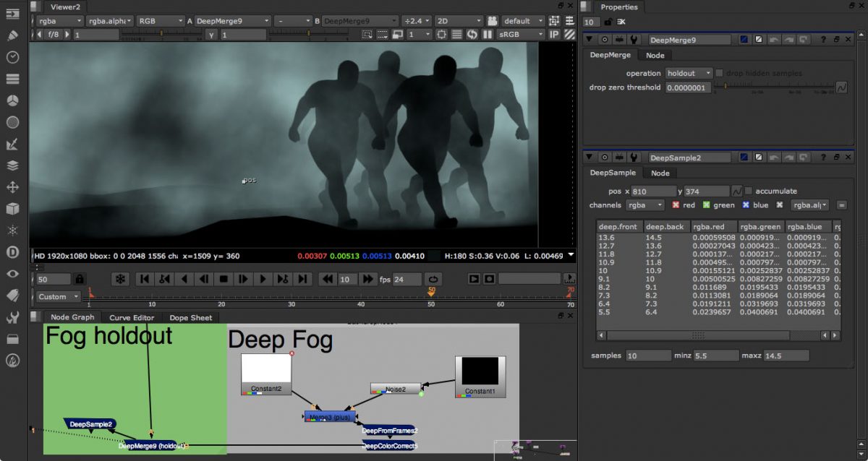Click the help question mark on DeepSample2 panel
The image size is (868, 461).
click(x=824, y=157)
